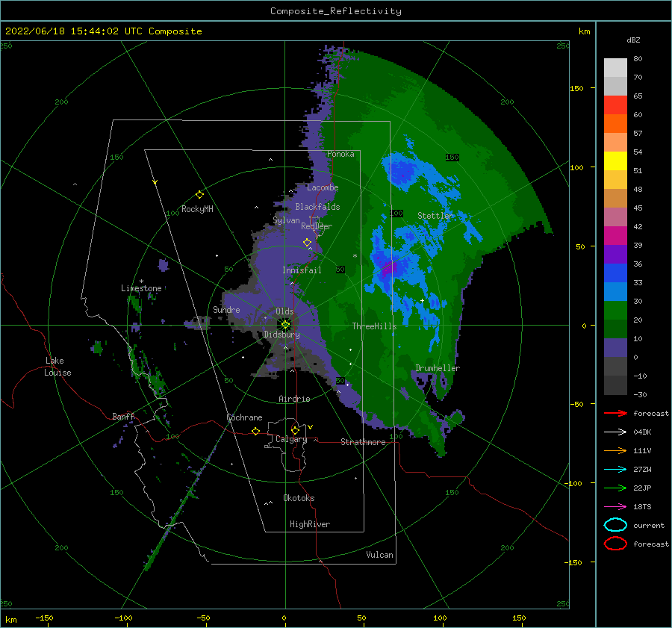Select the orange 111V arrow legend icon
Image resolution: width=672 pixels, height=628 pixels.
click(615, 450)
